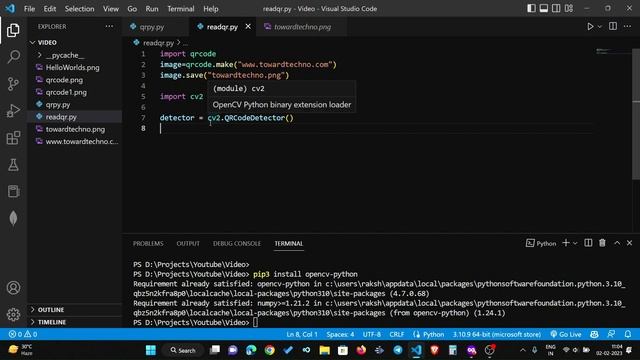Open the Help menu

coord(211,9)
